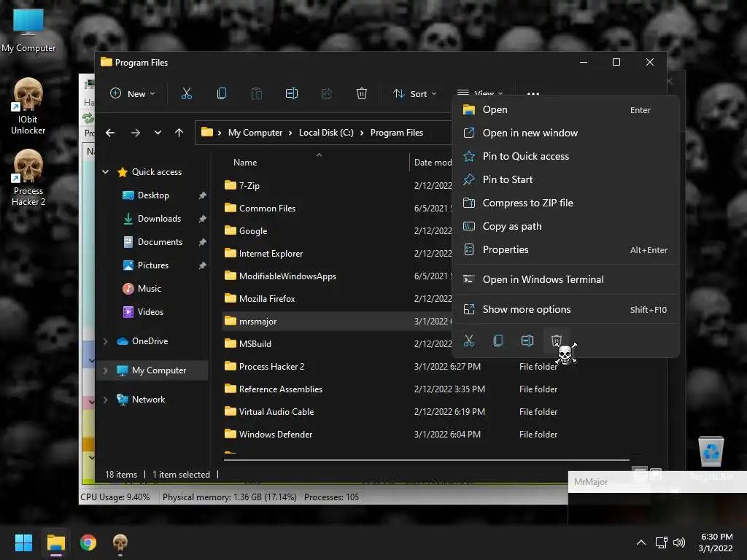The height and width of the screenshot is (560, 747).
Task: Click the context menu Rename icon
Action: 527,341
